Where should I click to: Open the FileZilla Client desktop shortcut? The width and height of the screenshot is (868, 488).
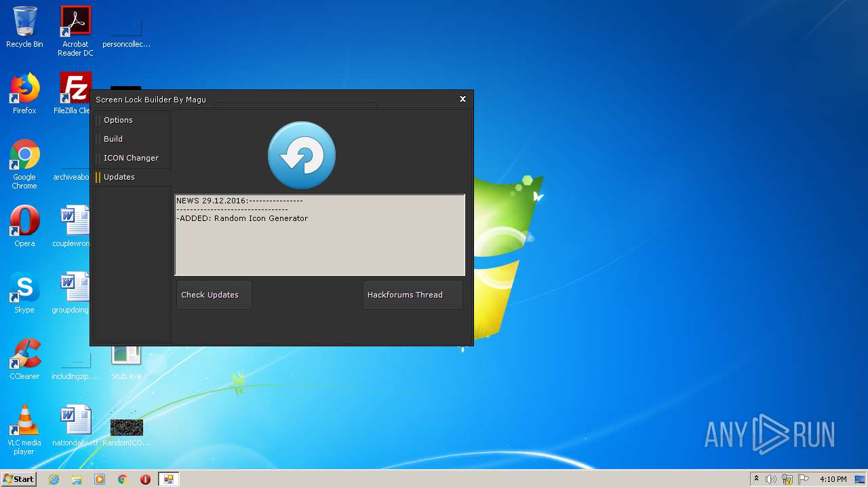point(73,94)
